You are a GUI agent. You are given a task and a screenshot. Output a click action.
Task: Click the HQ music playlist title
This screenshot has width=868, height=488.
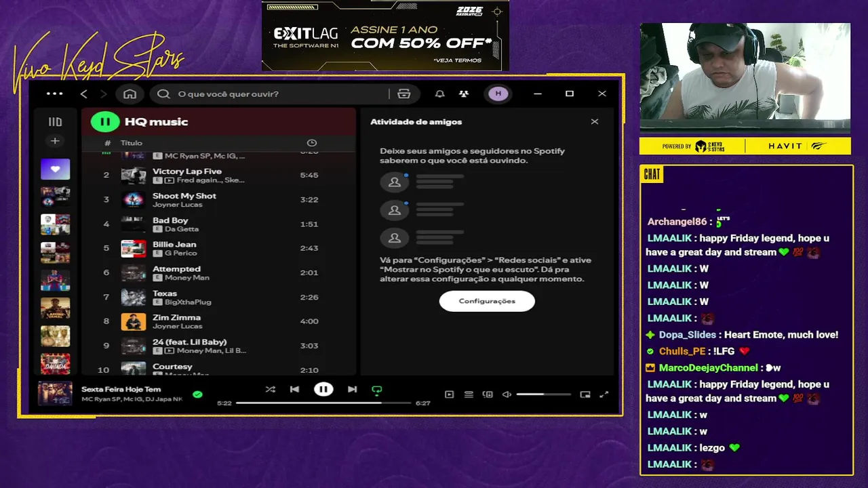[157, 122]
